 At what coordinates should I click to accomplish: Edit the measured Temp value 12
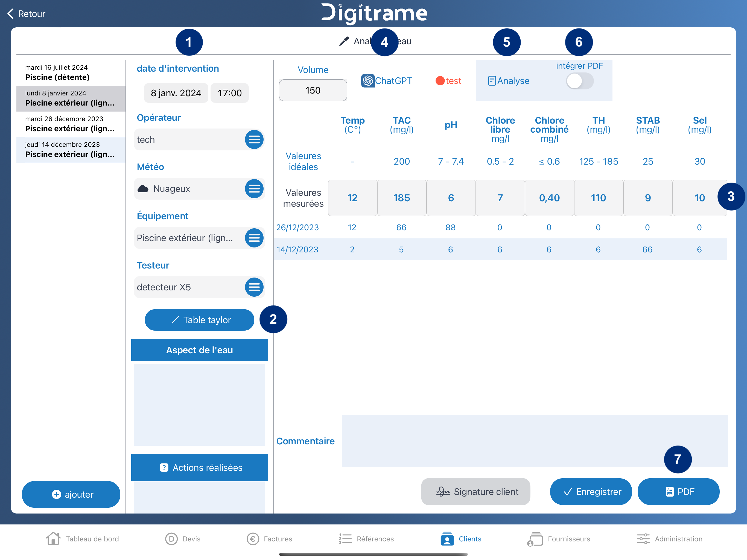coord(352,198)
